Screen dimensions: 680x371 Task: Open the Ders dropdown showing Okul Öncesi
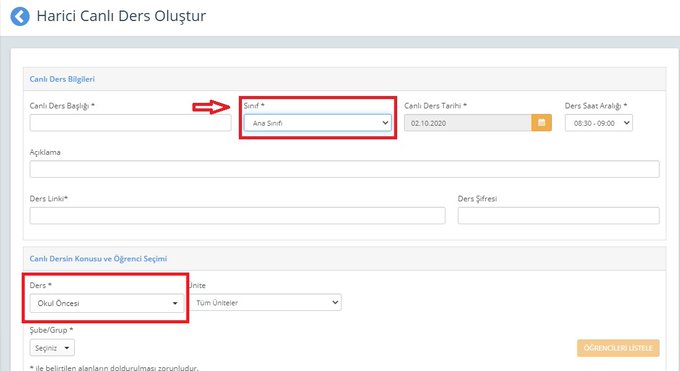point(107,303)
